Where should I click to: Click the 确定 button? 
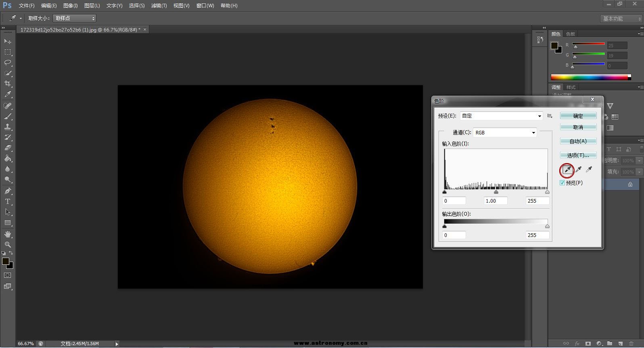click(578, 116)
